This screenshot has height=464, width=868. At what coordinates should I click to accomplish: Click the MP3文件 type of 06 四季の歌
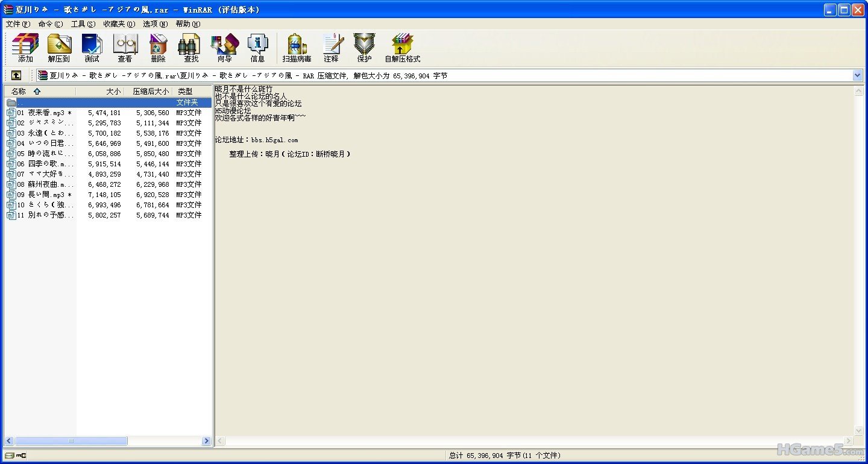189,164
